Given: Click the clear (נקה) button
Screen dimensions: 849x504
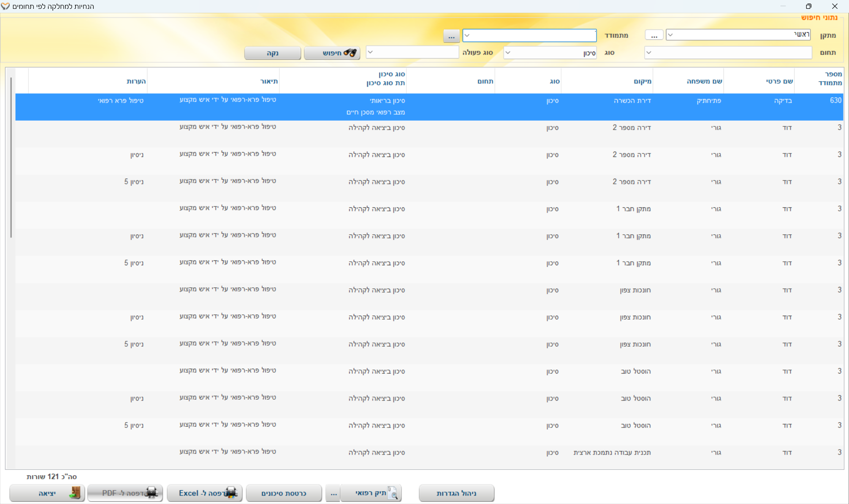Looking at the screenshot, I should coord(272,53).
